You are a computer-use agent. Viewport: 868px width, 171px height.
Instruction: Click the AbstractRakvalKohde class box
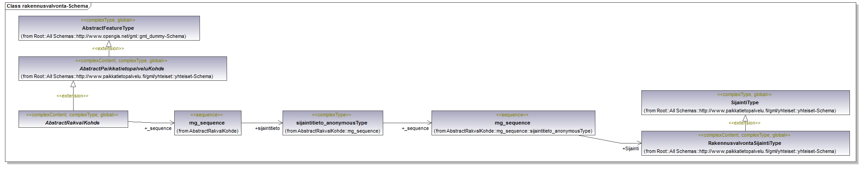pos(73,119)
